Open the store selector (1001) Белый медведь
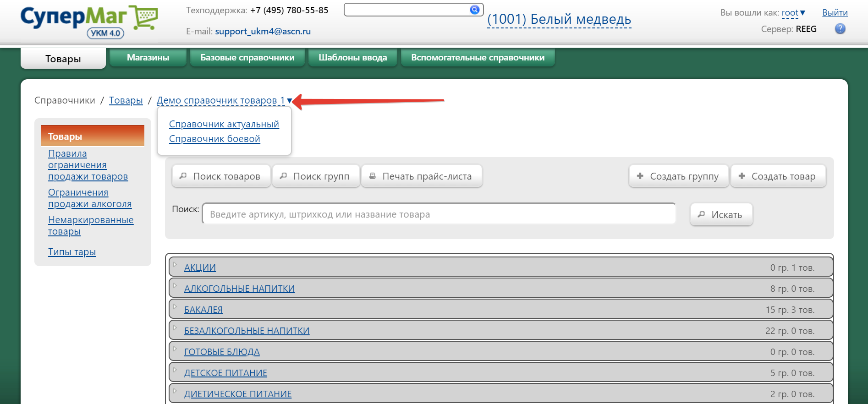The width and height of the screenshot is (868, 404). tap(559, 19)
